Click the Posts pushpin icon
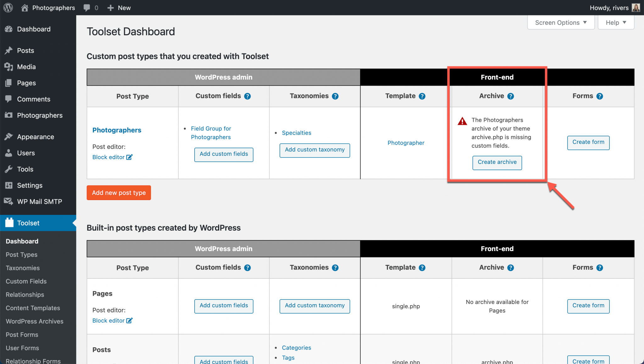644x364 pixels. point(9,50)
